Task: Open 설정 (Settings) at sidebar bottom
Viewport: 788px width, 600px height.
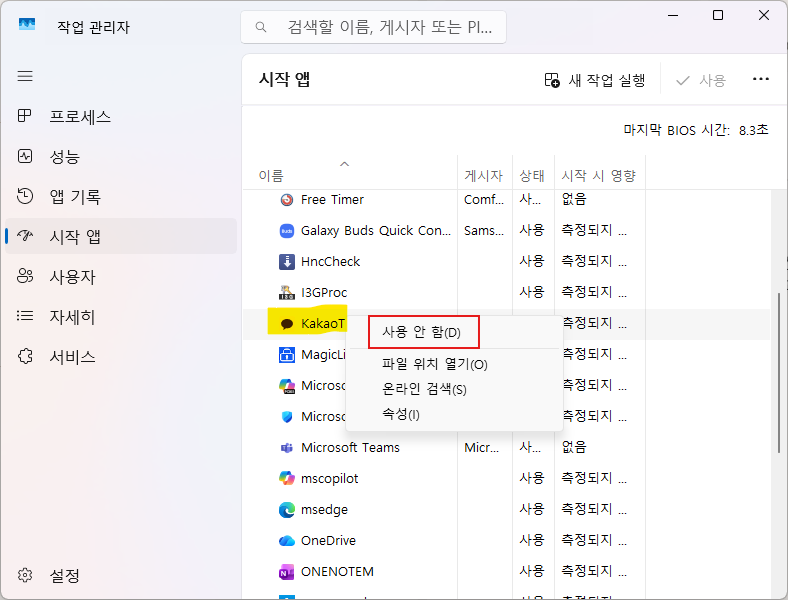Action: (121, 575)
